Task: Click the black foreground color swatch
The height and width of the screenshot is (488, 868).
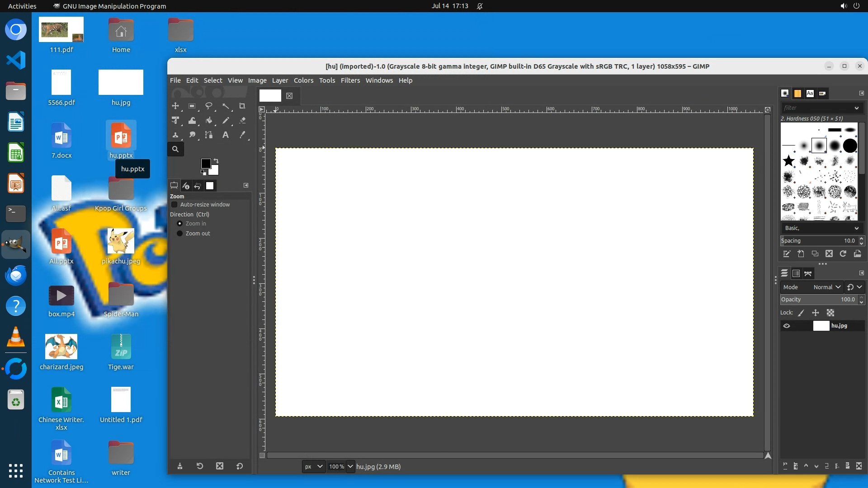Action: pos(205,163)
